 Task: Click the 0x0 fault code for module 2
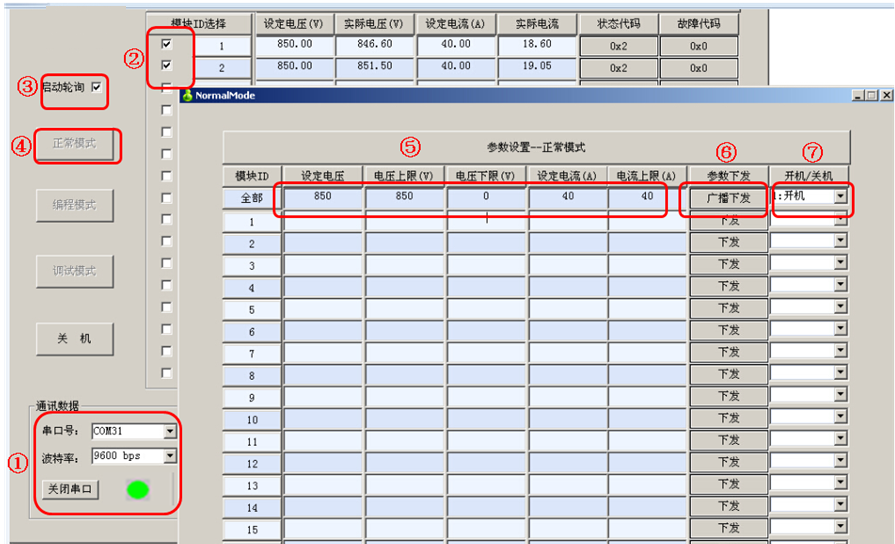699,68
